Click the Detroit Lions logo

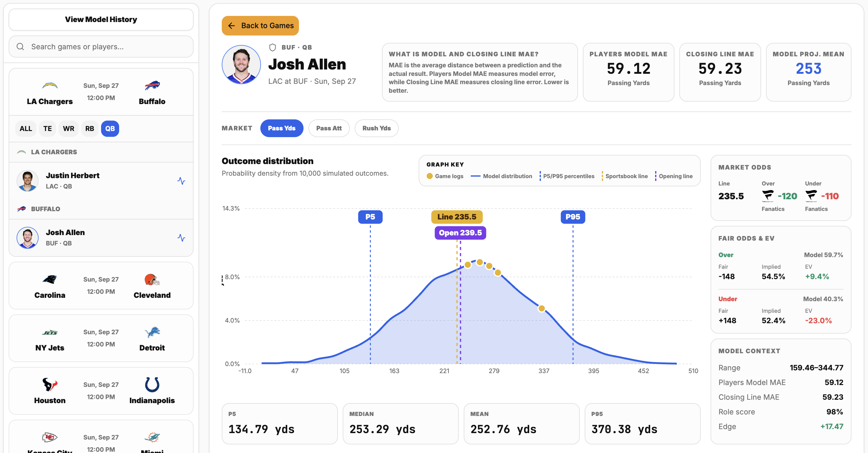point(152,332)
